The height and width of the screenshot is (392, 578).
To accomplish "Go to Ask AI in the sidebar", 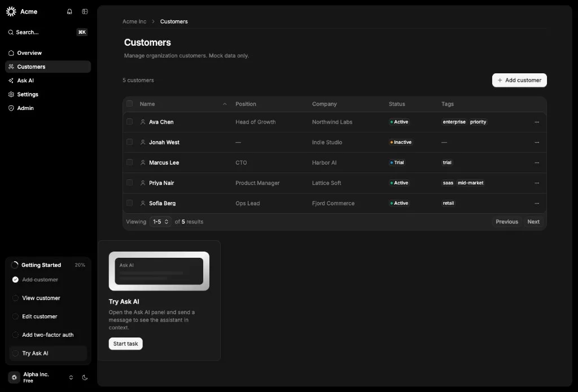I will 48,81.
